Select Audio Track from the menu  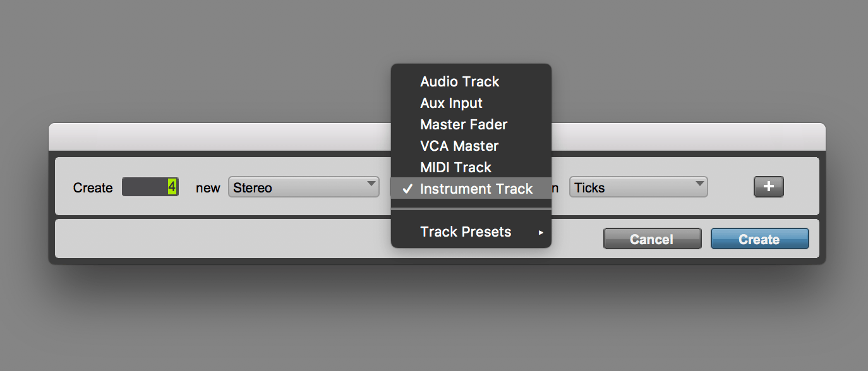471,82
